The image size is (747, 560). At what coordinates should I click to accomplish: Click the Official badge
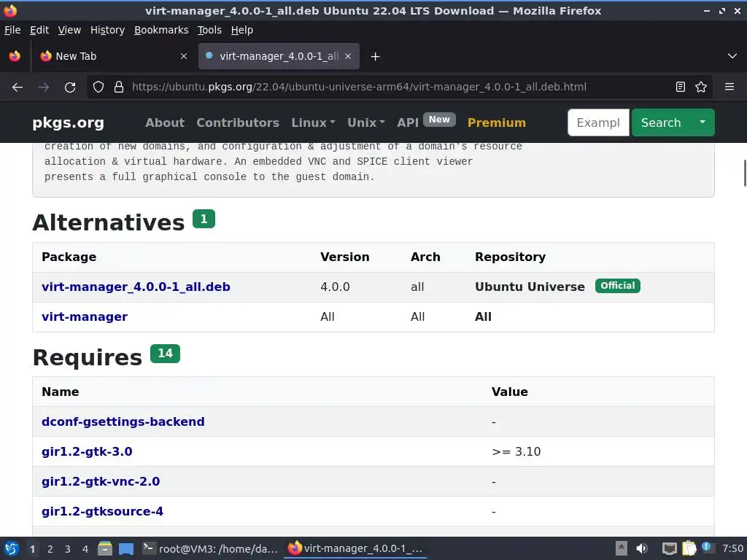[x=618, y=286]
